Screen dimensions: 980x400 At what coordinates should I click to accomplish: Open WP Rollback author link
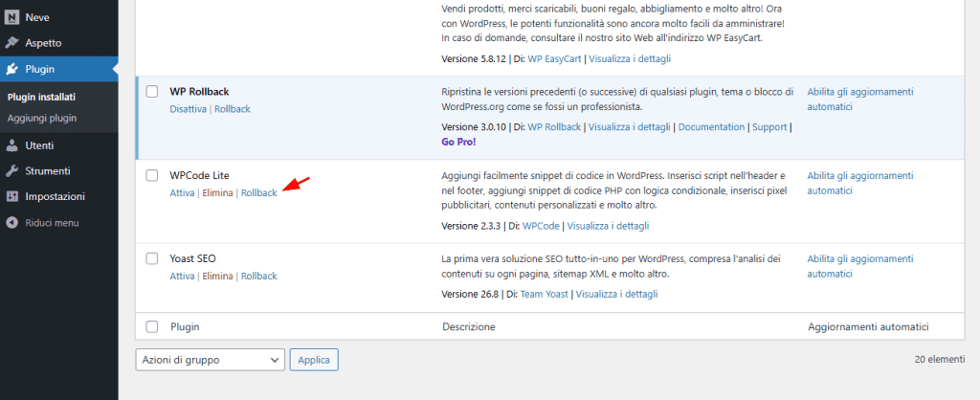(x=554, y=127)
